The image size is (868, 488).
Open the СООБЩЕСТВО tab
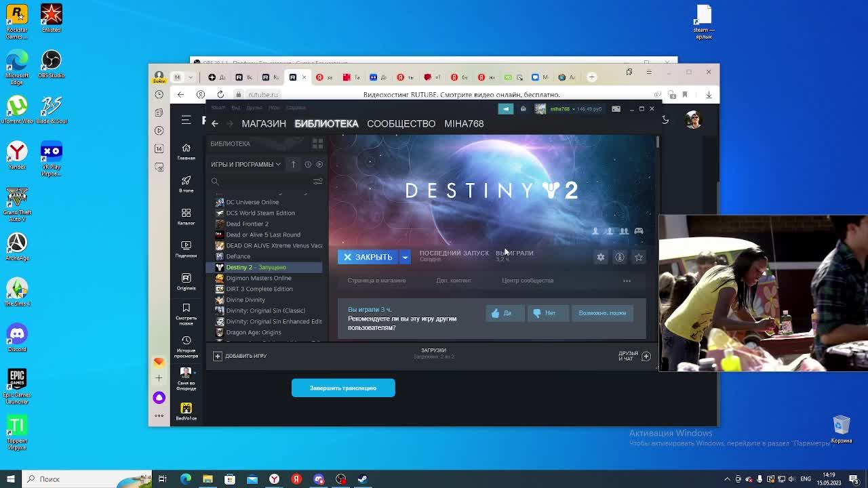click(401, 123)
